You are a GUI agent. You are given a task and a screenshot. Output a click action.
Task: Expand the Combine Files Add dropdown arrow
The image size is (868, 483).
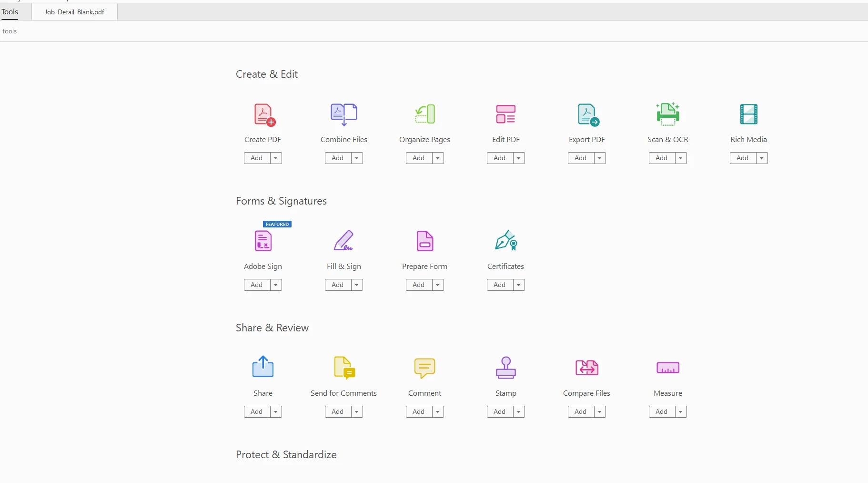(x=357, y=158)
